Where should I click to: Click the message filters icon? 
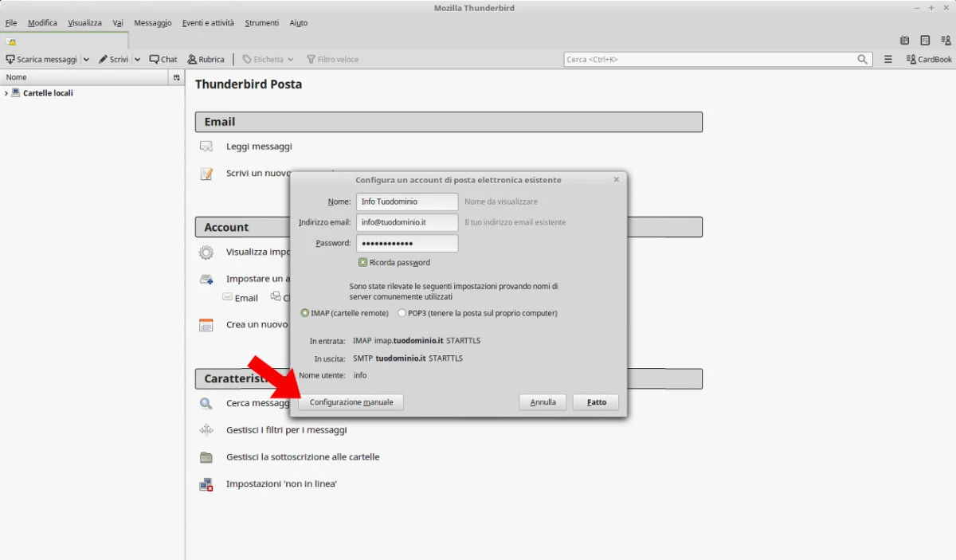click(x=206, y=430)
